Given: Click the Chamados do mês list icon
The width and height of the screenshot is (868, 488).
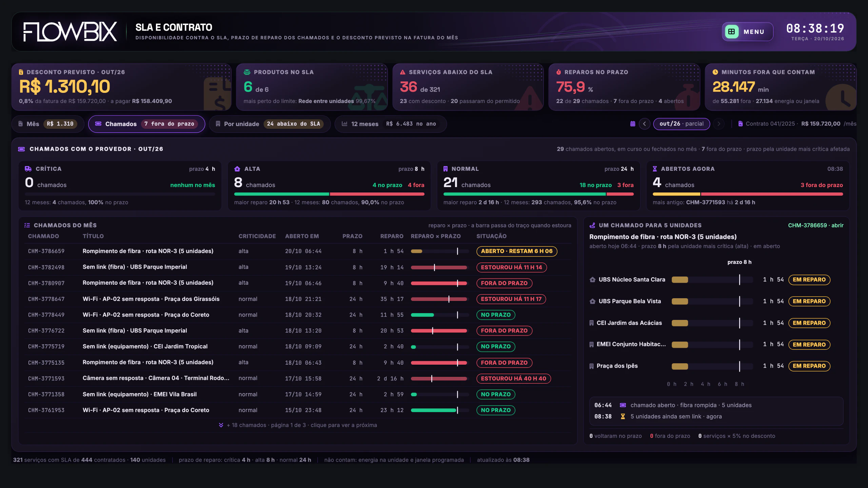Looking at the screenshot, I should click(27, 225).
